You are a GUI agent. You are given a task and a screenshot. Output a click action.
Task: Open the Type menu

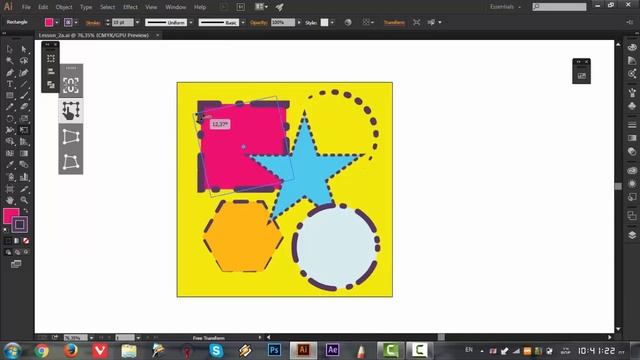tap(86, 7)
